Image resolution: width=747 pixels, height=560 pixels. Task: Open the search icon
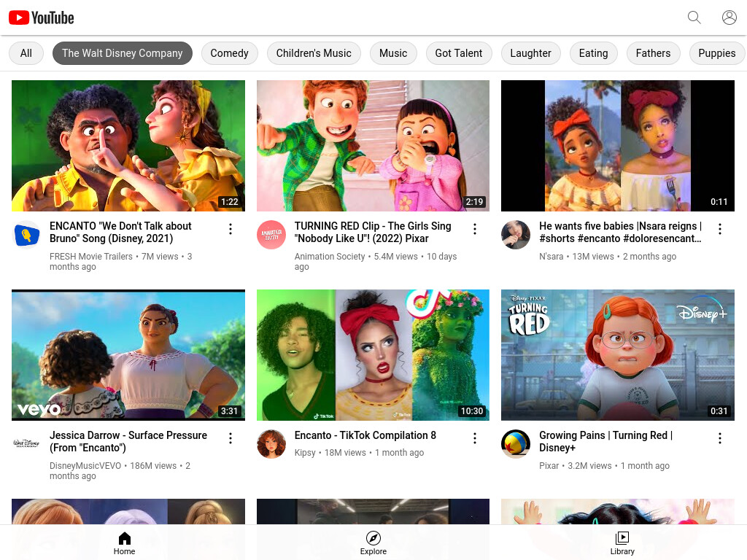tap(694, 17)
